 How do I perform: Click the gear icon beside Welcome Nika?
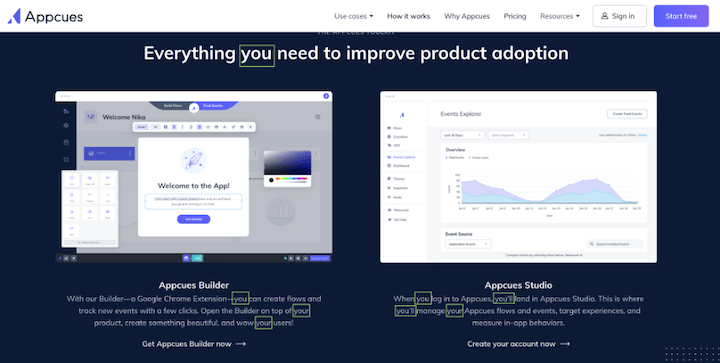tap(318, 117)
